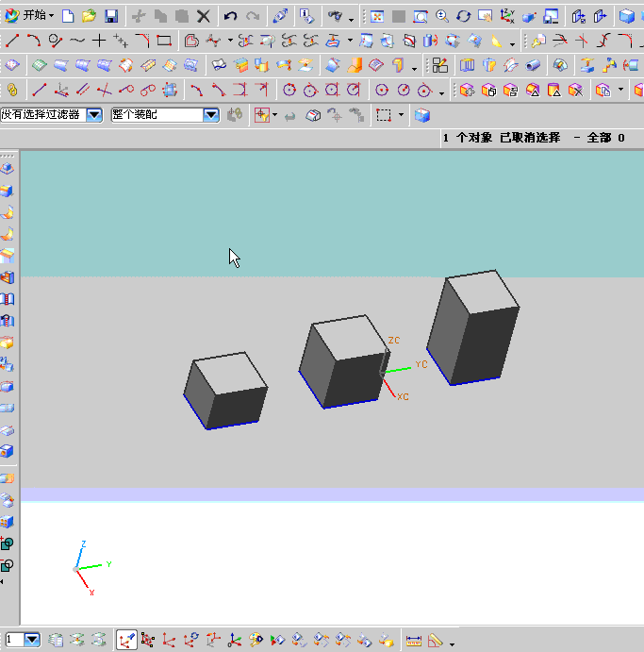Image resolution: width=644 pixels, height=652 pixels.
Task: Toggle the rectangle selection mode icon
Action: pos(384,114)
